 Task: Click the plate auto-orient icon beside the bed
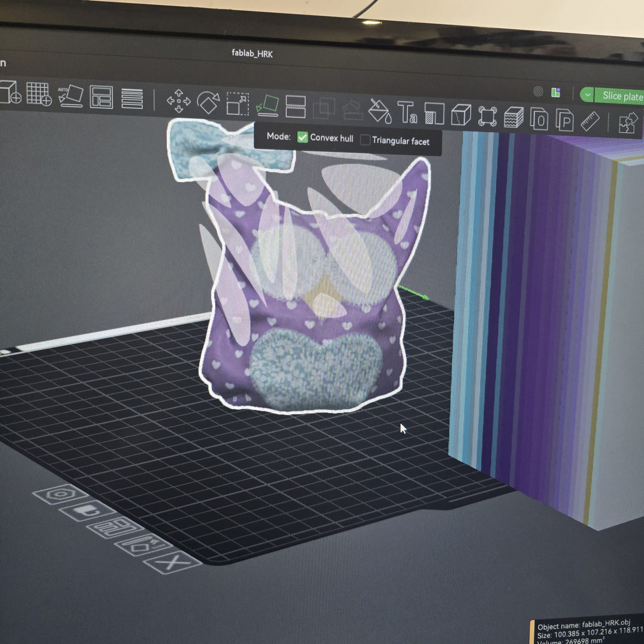click(142, 546)
